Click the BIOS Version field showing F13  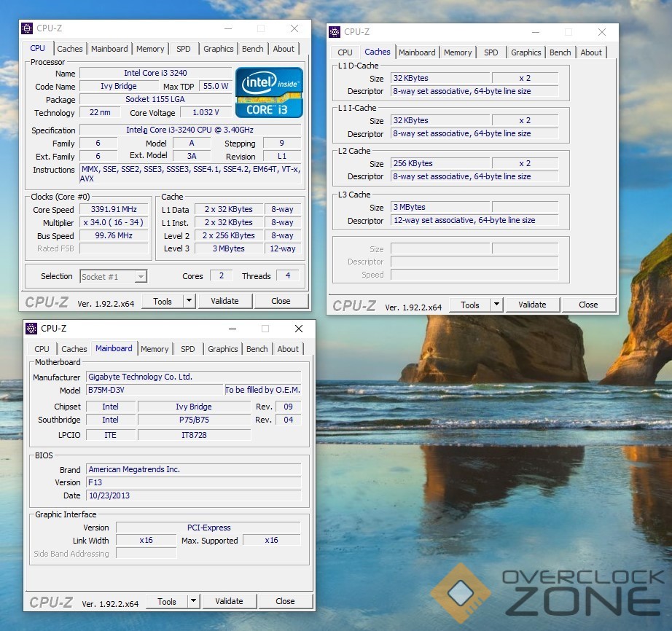point(193,482)
